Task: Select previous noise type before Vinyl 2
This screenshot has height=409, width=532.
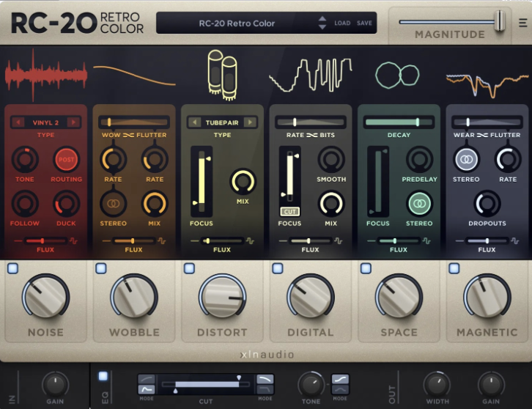Action: click(x=18, y=122)
